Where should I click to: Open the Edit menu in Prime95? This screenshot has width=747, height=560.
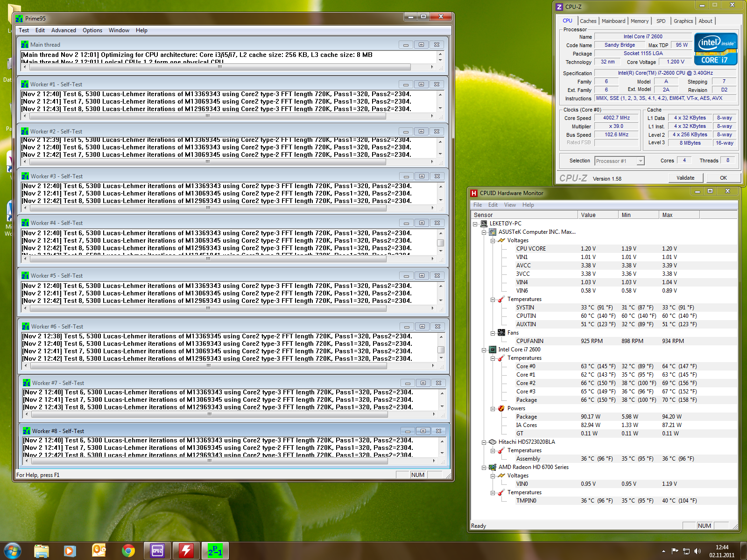click(40, 30)
